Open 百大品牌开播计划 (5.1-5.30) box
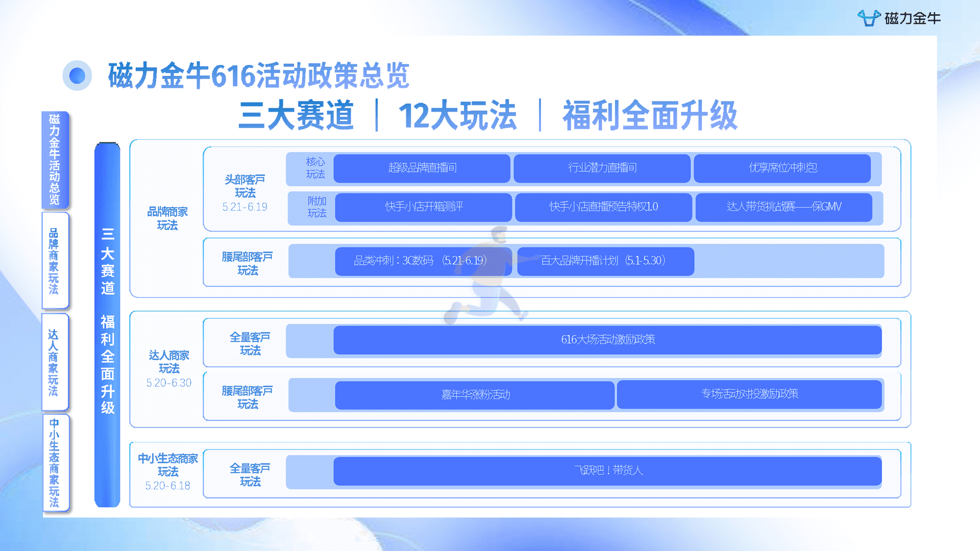The width and height of the screenshot is (980, 551). tap(605, 261)
